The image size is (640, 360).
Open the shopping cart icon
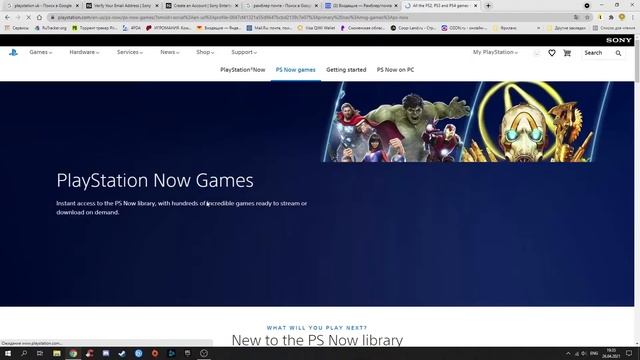pos(567,53)
